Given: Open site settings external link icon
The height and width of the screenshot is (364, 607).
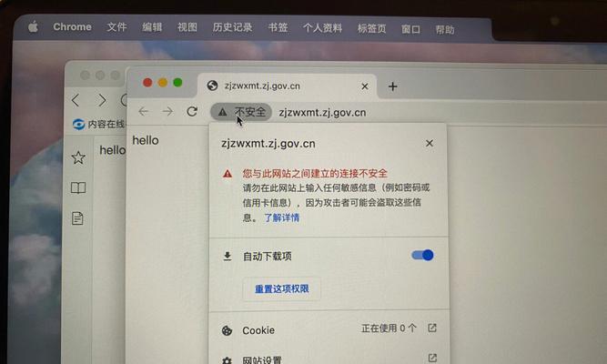Looking at the screenshot, I should click(x=432, y=358).
